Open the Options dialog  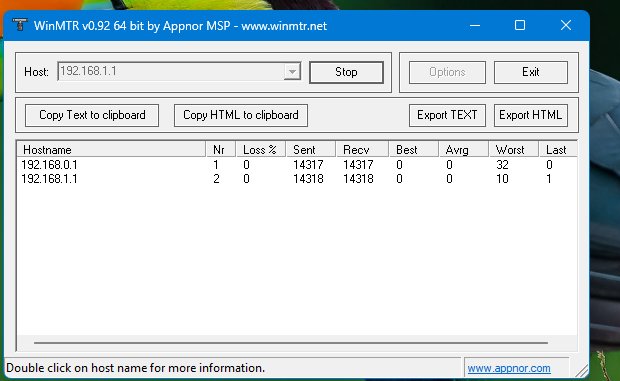point(447,72)
